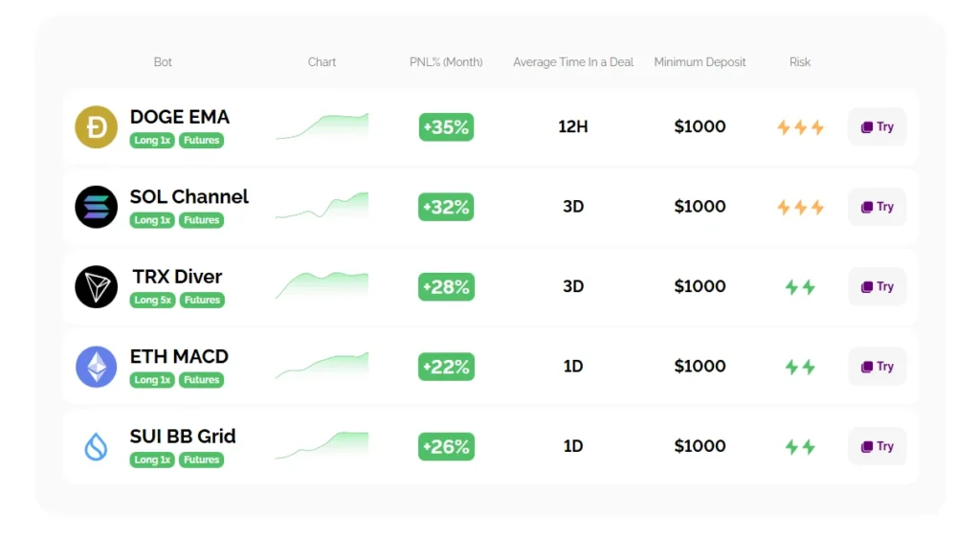Click TRX Diver green risk lightning icons
This screenshot has height=539, width=980.
click(800, 287)
